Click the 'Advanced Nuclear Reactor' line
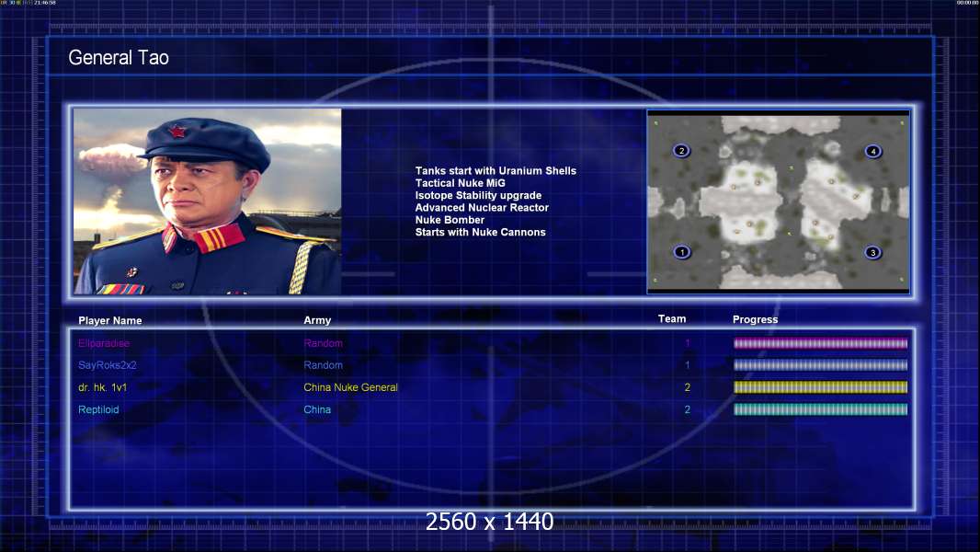Image resolution: width=980 pixels, height=552 pixels. tap(482, 208)
